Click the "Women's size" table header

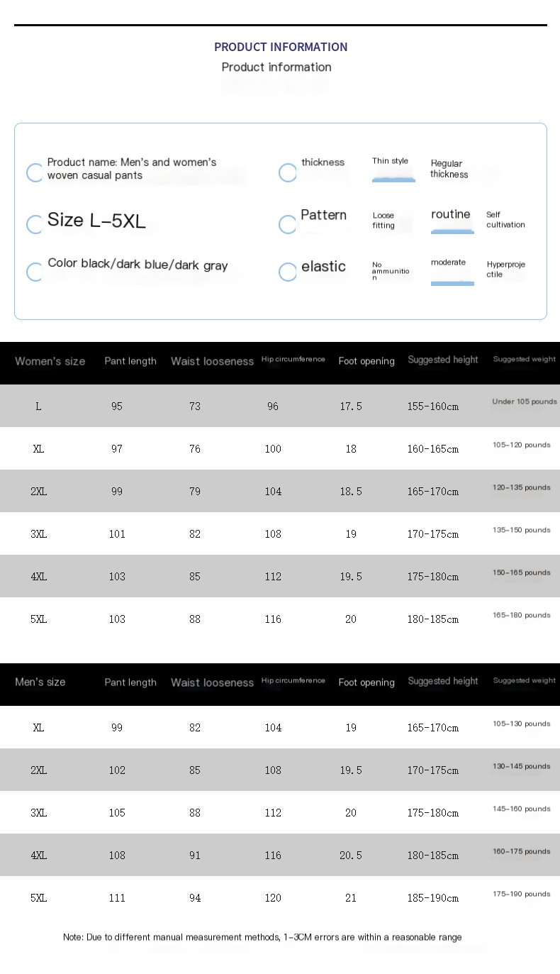[x=50, y=361]
